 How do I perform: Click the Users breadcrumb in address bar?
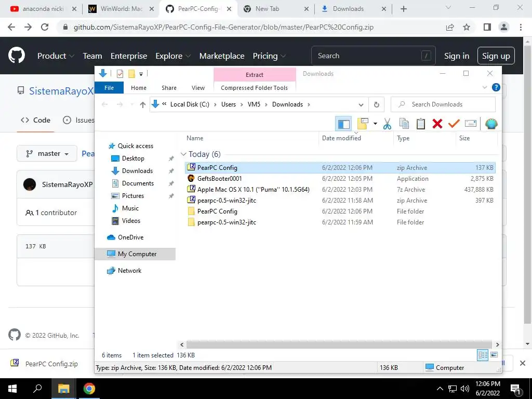tap(229, 104)
